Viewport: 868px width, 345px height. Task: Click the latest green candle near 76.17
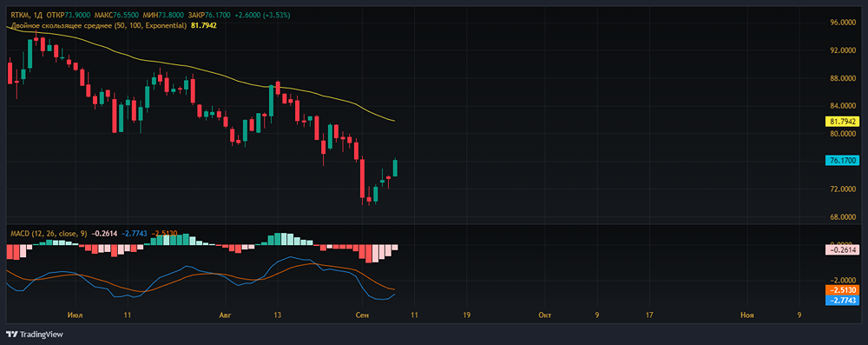(396, 168)
